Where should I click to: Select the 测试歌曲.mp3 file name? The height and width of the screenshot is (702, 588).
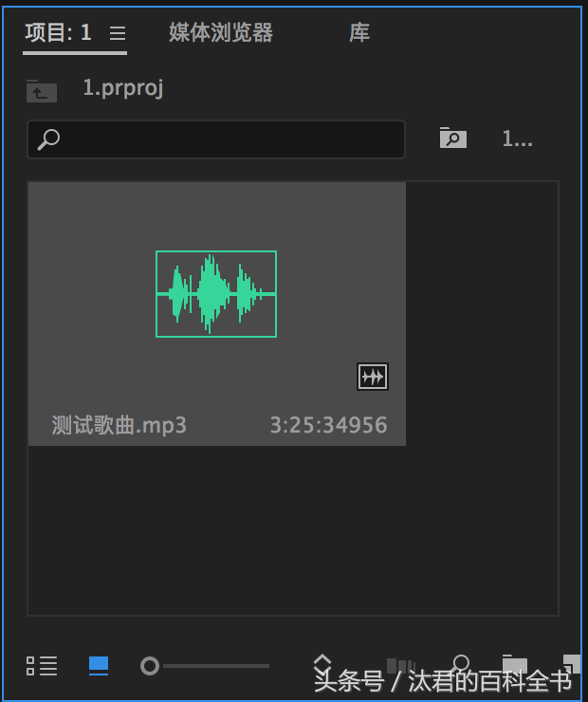pyautogui.click(x=119, y=425)
